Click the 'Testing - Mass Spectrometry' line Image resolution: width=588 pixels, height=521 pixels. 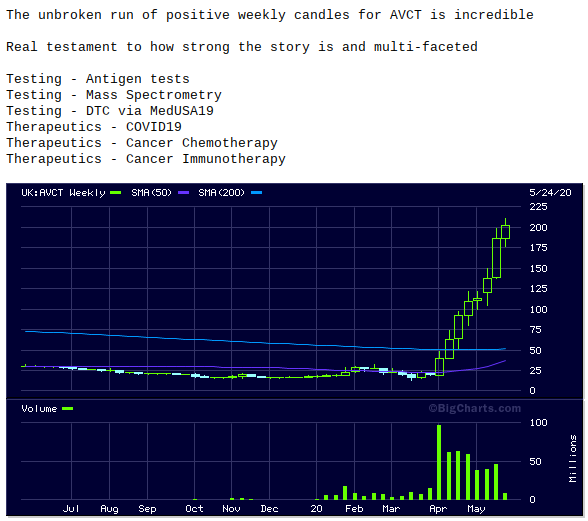click(x=114, y=95)
